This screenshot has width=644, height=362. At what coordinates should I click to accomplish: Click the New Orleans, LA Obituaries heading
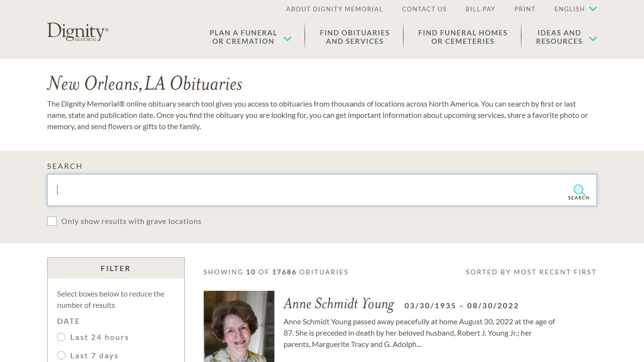(145, 83)
